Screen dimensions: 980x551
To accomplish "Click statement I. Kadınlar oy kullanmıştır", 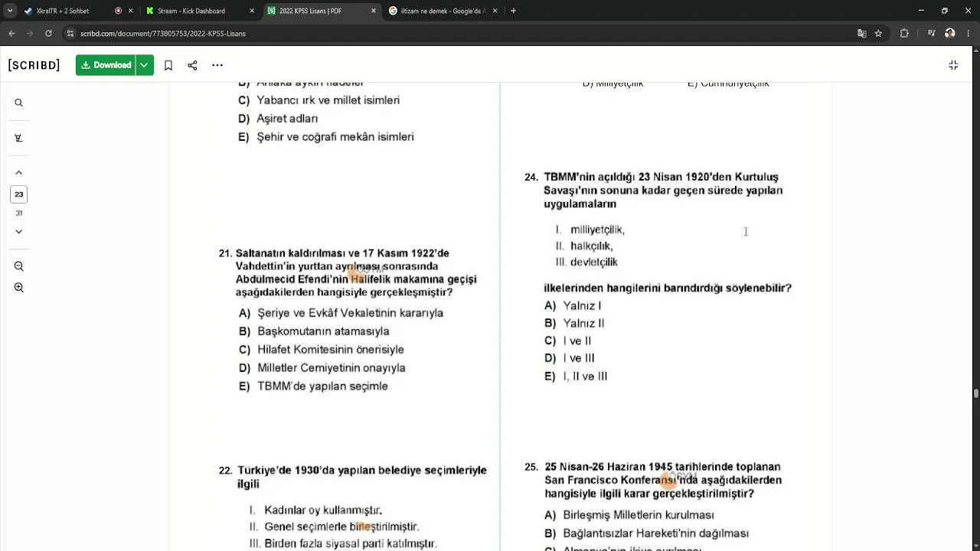I will [x=316, y=510].
